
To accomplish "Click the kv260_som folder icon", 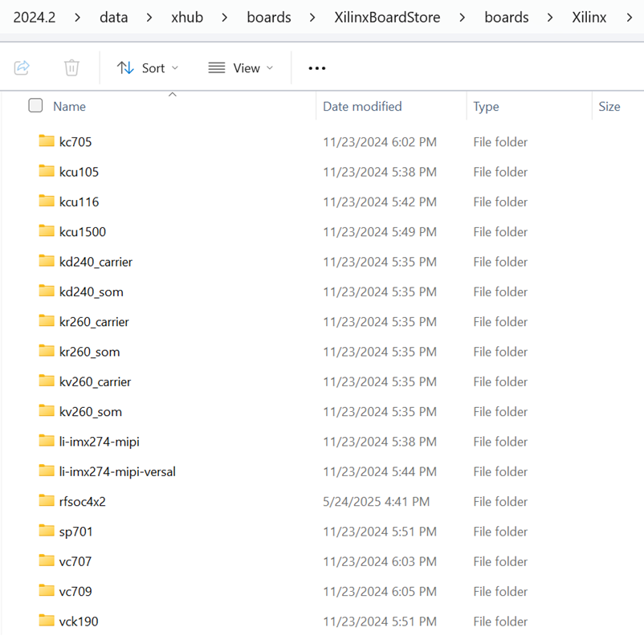I will 47,410.
